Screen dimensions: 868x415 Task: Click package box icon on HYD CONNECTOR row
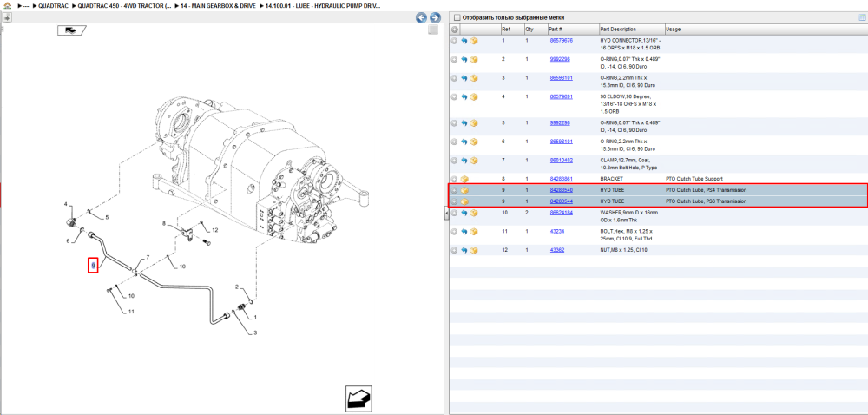(474, 41)
